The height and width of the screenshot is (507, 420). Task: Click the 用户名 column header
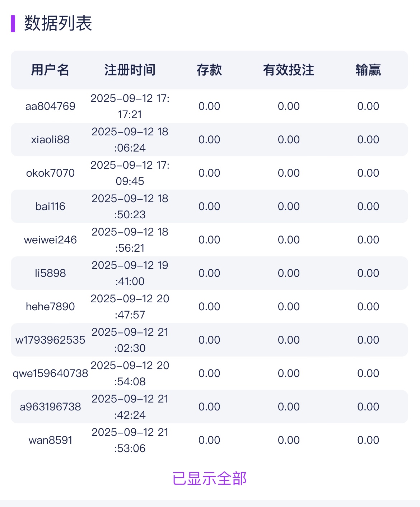coord(50,70)
